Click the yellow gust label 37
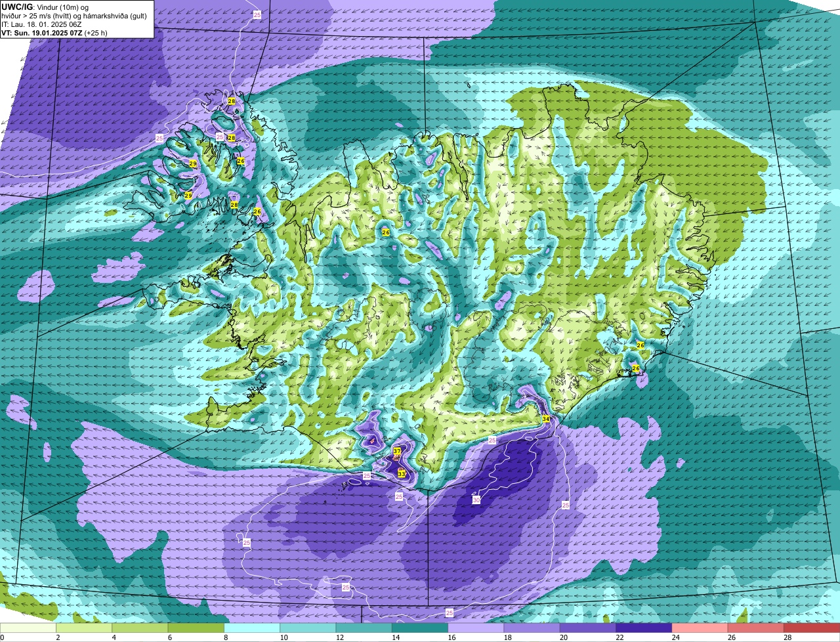This screenshot has height=642, width=840. point(397,451)
